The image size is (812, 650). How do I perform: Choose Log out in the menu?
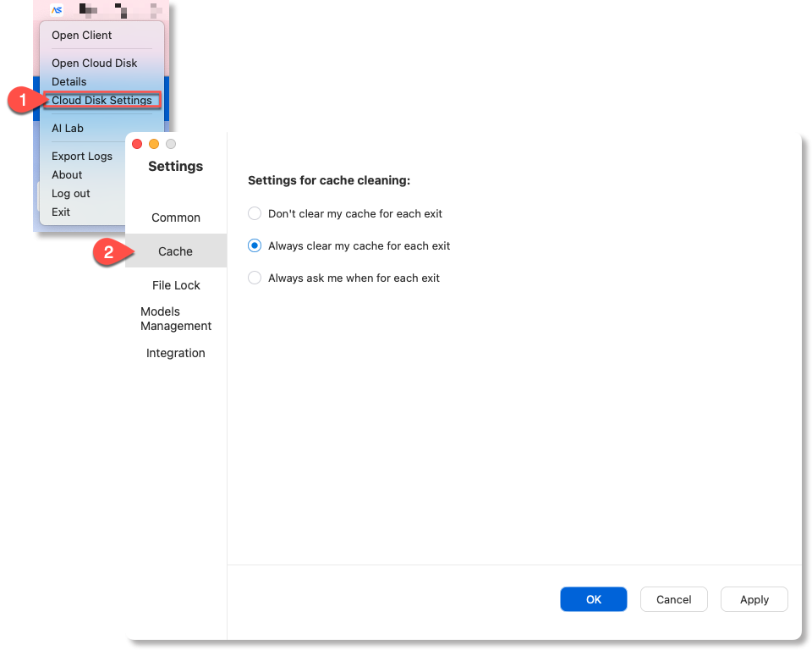pos(70,194)
